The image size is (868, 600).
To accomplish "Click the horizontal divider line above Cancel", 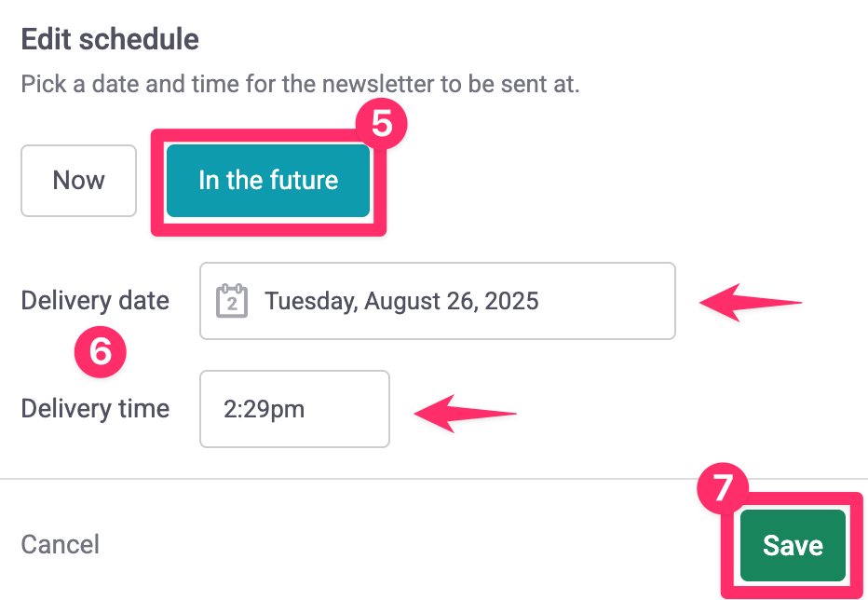I will pos(373,479).
